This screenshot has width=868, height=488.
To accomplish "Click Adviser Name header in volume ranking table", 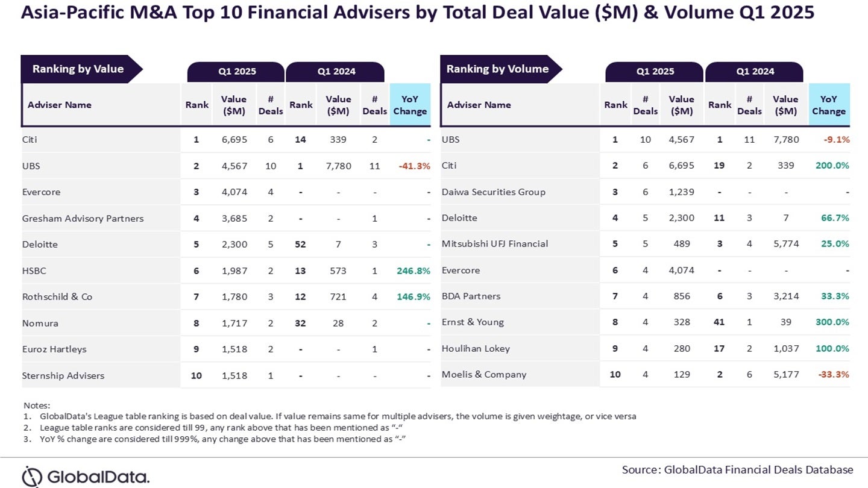I will [479, 105].
